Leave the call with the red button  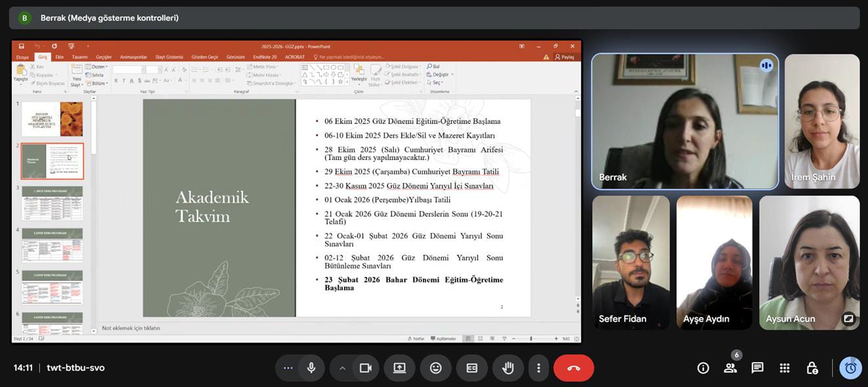tap(573, 368)
